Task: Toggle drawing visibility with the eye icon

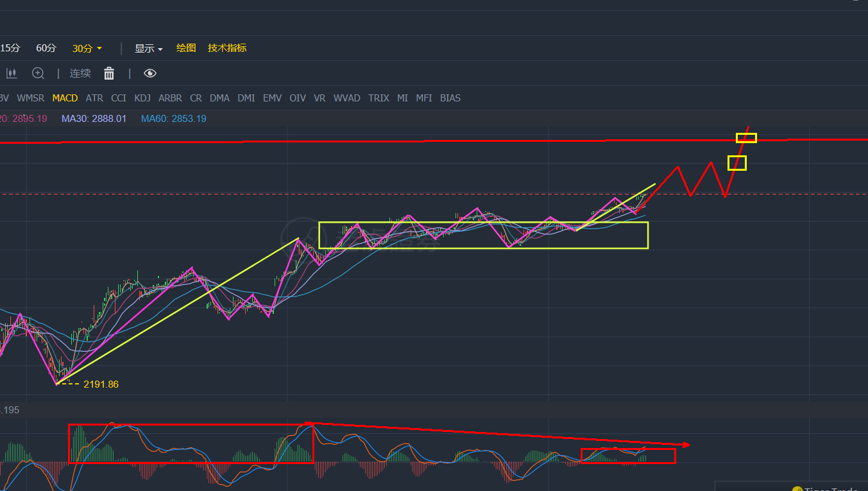Action: coord(149,73)
